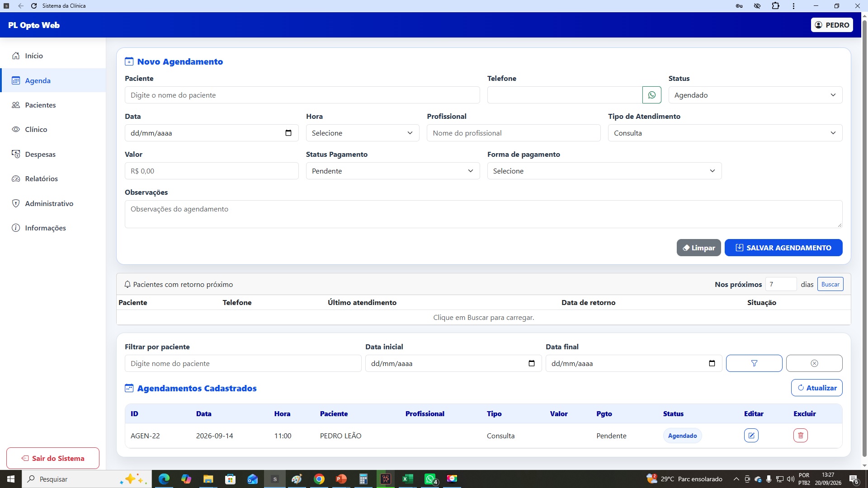Open the PEDRO user menu

click(832, 25)
